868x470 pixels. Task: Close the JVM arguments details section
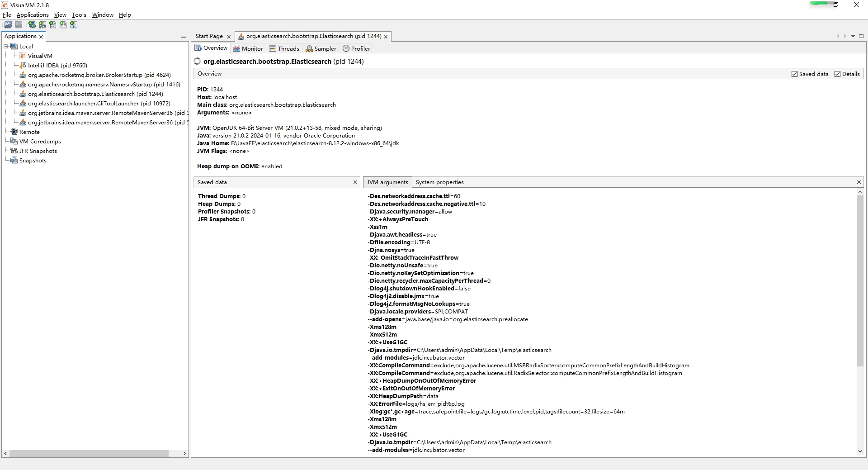click(859, 182)
